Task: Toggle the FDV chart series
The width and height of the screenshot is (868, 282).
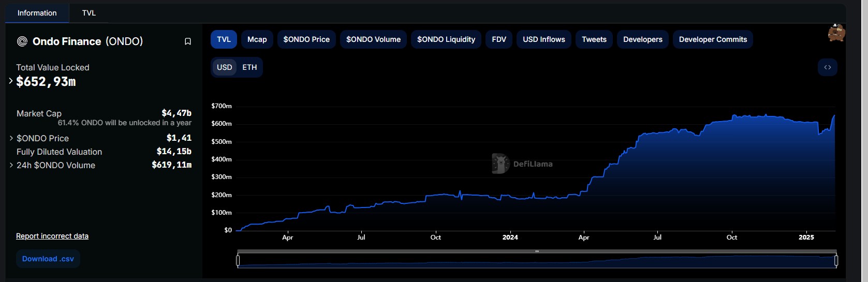Action: point(499,39)
